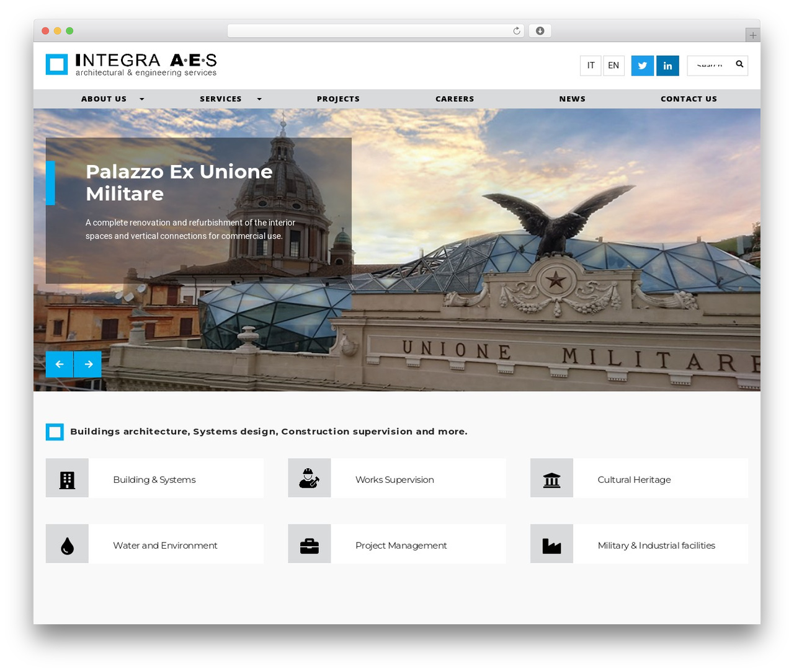Click the browser download icon
The height and width of the screenshot is (672, 794).
pos(540,31)
